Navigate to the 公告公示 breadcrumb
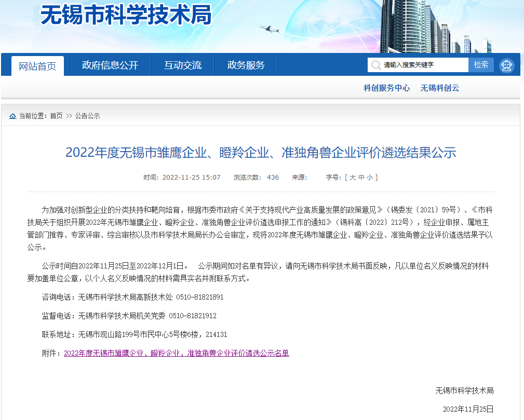Viewport: 524px width, 420px height. 87,116
